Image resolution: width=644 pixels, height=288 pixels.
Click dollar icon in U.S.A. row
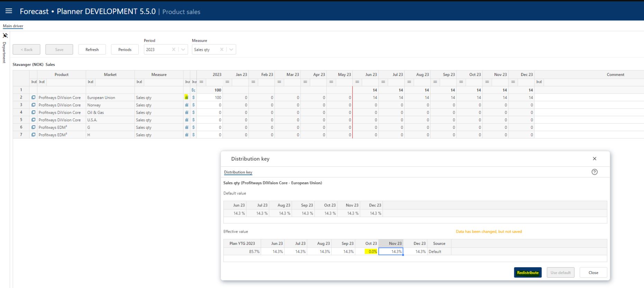pos(193,120)
